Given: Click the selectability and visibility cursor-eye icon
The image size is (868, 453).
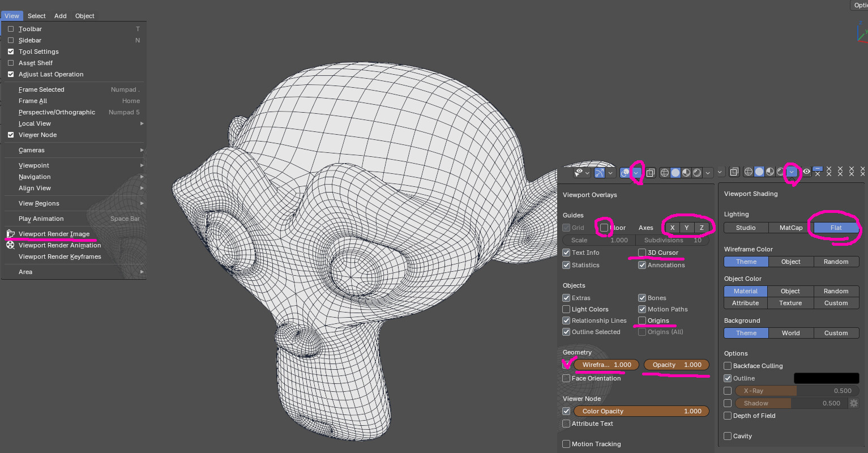Looking at the screenshot, I should (578, 173).
